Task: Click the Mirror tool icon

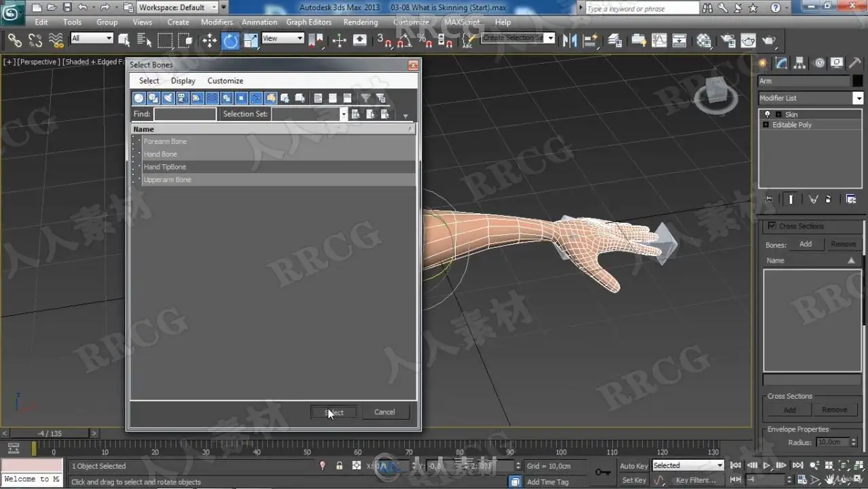Action: click(x=570, y=41)
